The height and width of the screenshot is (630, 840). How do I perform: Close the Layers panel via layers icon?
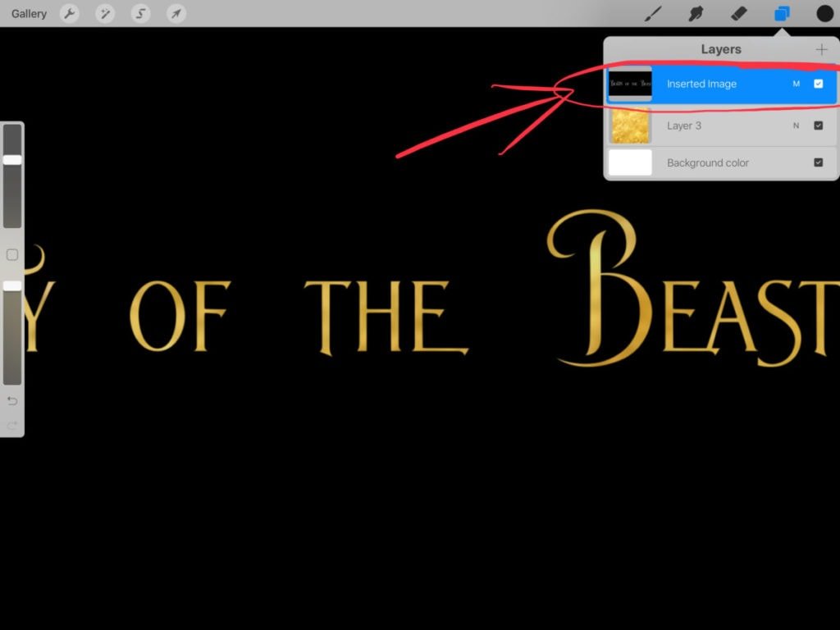click(782, 14)
